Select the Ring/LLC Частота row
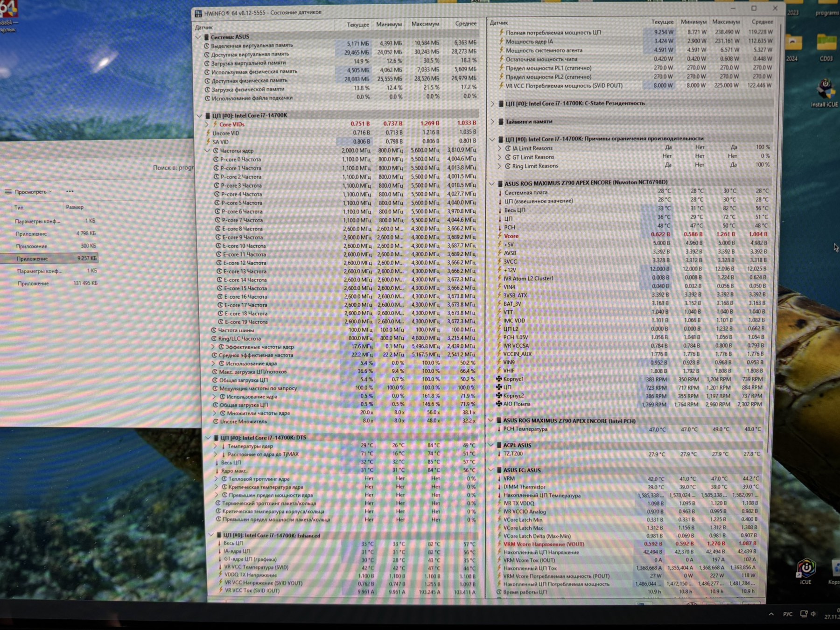The height and width of the screenshot is (630, 840). coord(344,338)
